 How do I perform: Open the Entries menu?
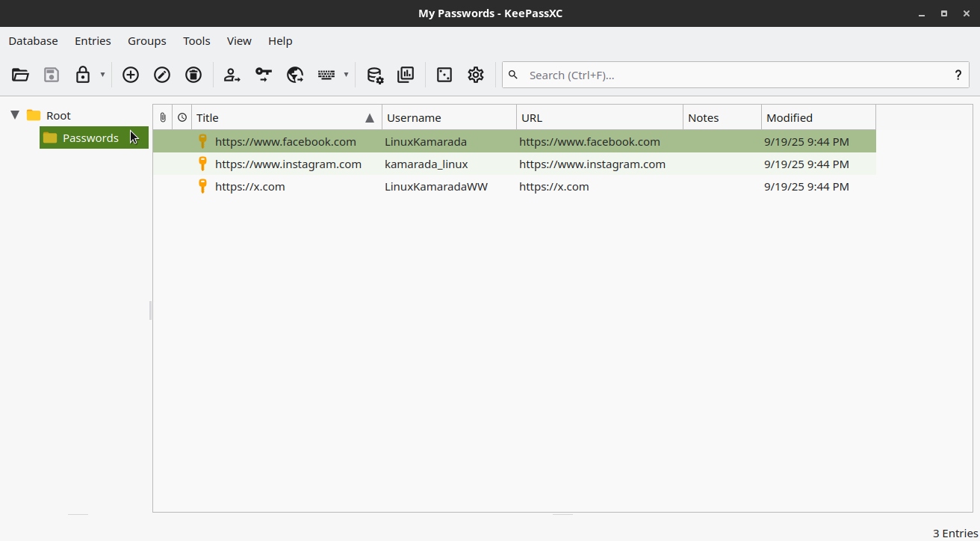tap(93, 41)
